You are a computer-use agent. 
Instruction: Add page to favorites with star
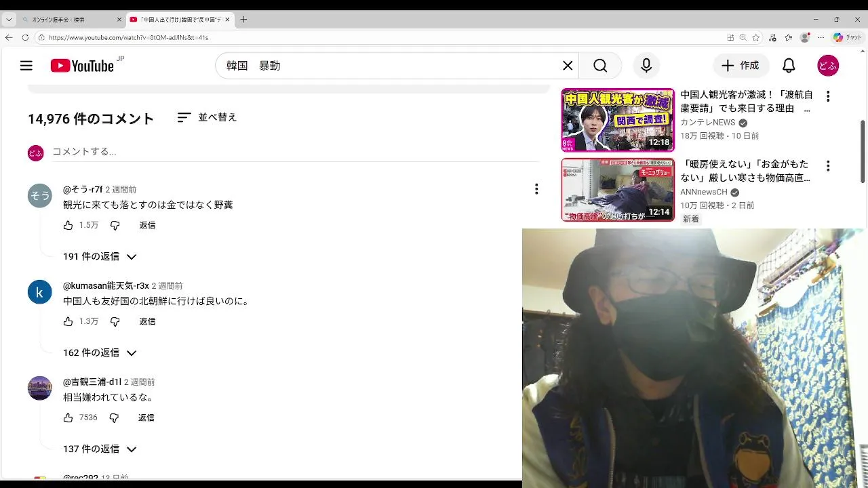[756, 38]
